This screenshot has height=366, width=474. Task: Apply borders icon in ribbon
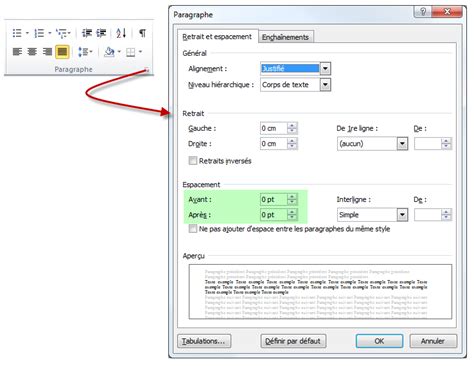tap(130, 52)
